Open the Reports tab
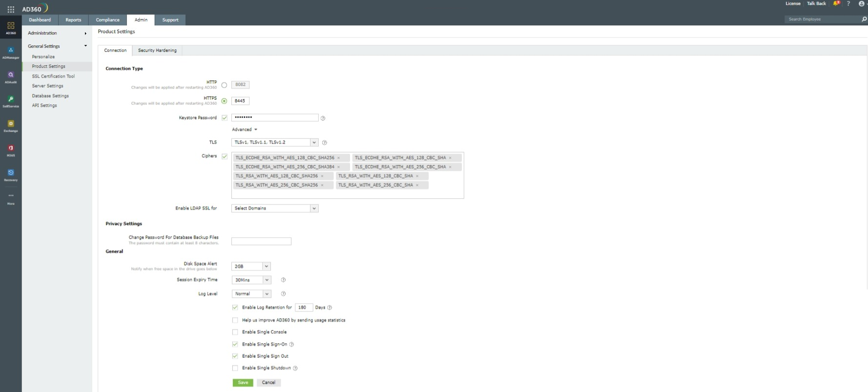The image size is (868, 392). (73, 20)
